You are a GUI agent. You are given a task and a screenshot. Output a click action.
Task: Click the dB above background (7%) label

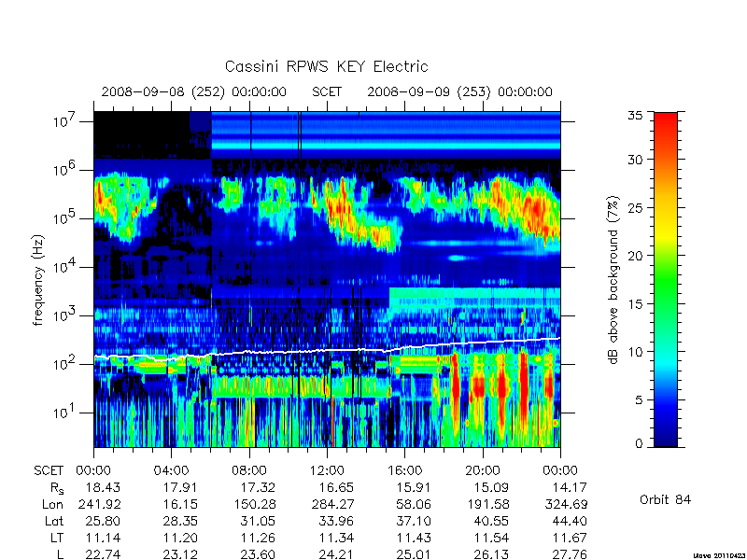tap(613, 280)
